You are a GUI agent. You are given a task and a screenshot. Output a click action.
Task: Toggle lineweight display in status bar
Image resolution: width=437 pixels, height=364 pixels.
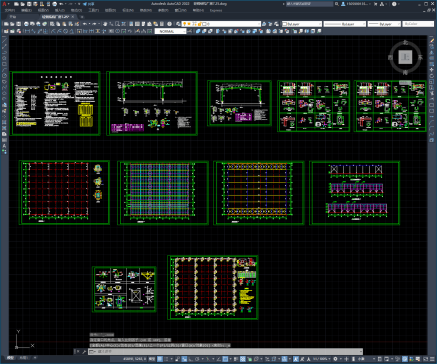(x=235, y=359)
